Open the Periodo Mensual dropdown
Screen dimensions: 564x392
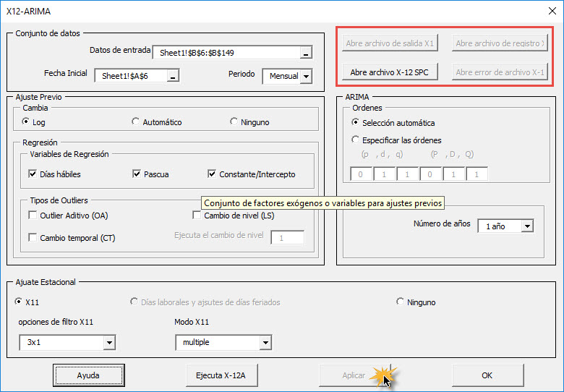click(x=306, y=76)
